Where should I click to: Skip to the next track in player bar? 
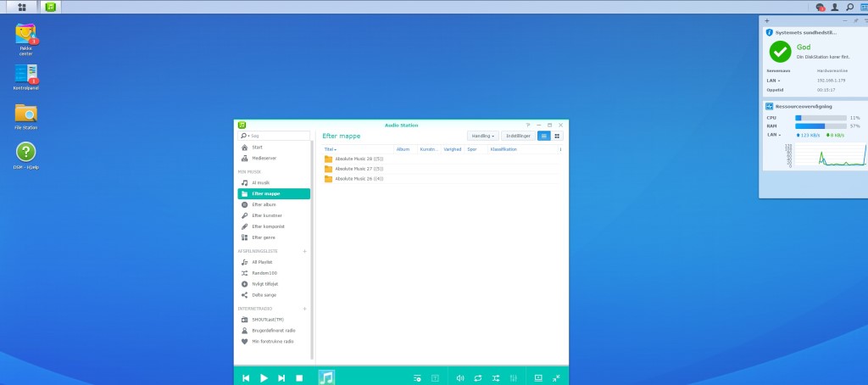click(281, 378)
